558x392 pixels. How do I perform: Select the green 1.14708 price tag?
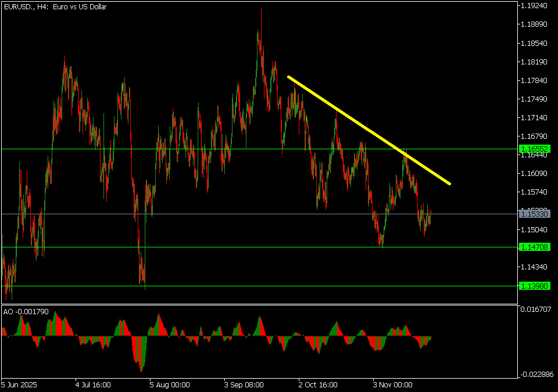click(534, 247)
